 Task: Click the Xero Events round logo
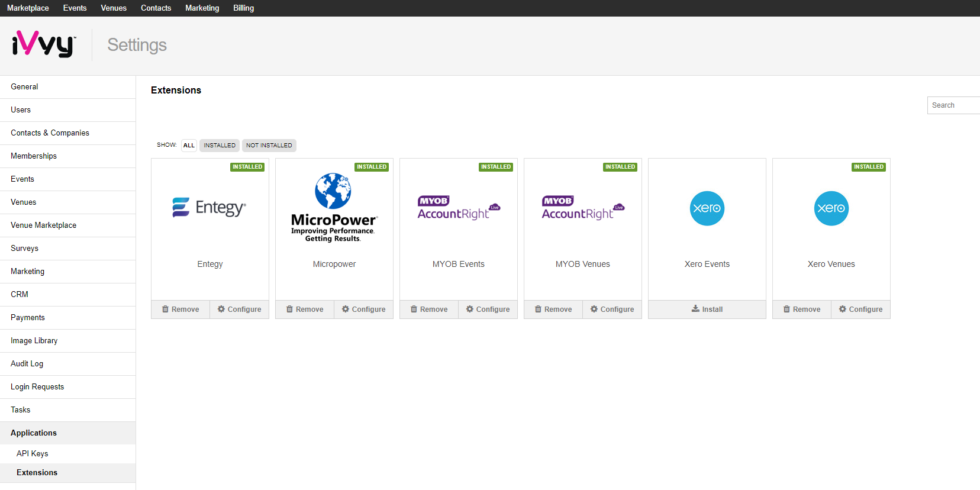(x=707, y=208)
